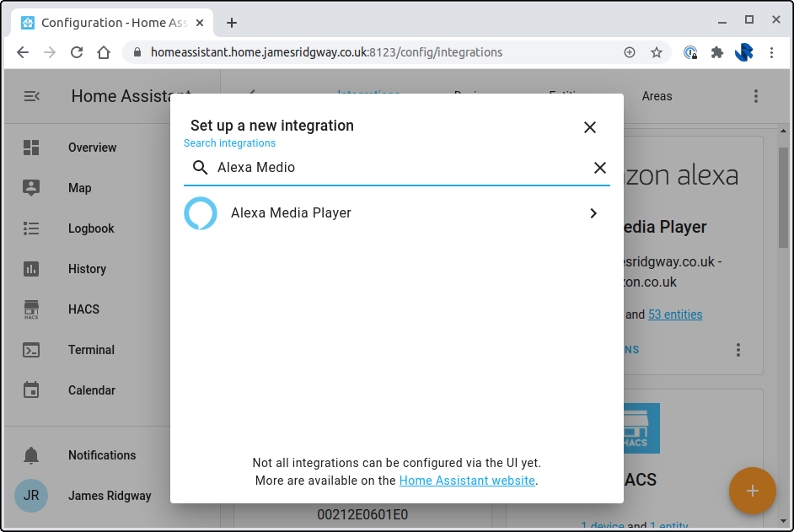Open the Map panel icon
Screen dimensions: 794x532
tap(31, 187)
